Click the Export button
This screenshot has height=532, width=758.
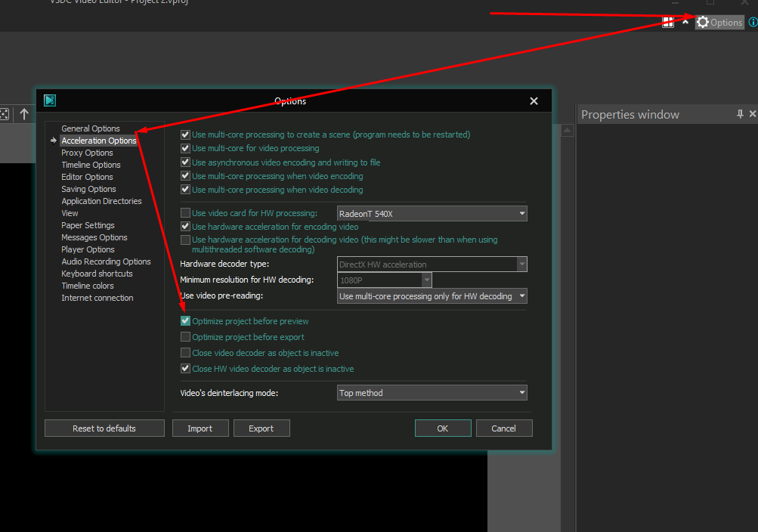[x=261, y=428]
